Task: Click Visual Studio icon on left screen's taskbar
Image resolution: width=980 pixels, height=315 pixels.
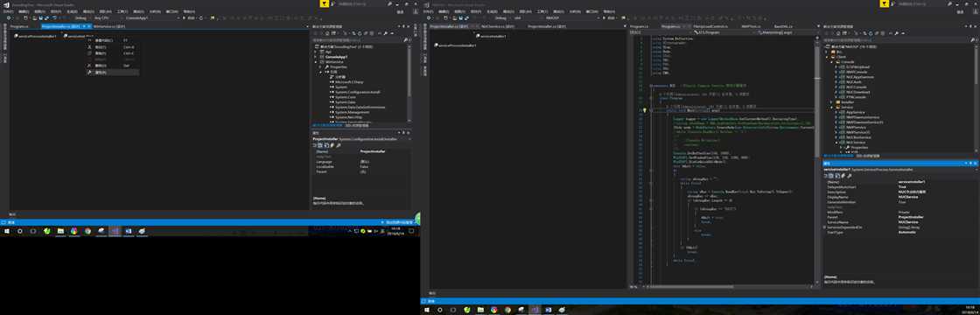Action: click(x=115, y=231)
